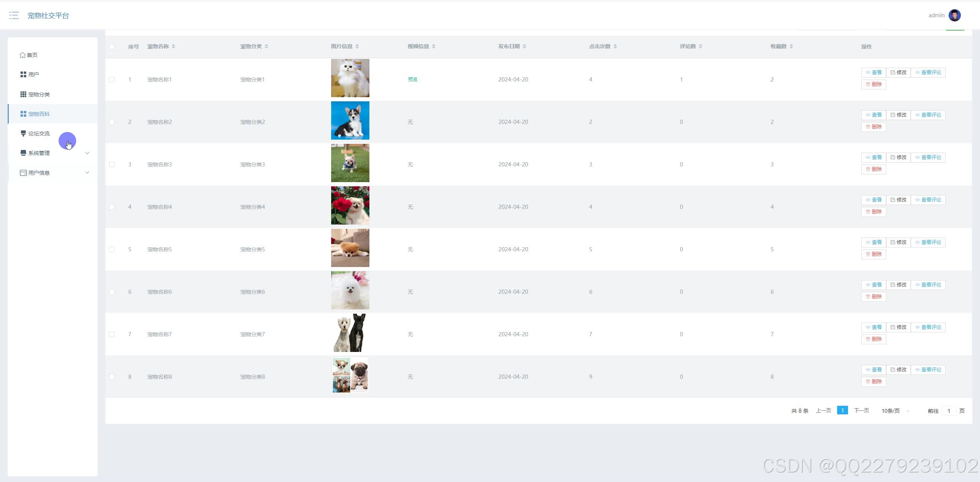Click the white cat thumbnail image
Image resolution: width=980 pixels, height=482 pixels.
coord(350,78)
